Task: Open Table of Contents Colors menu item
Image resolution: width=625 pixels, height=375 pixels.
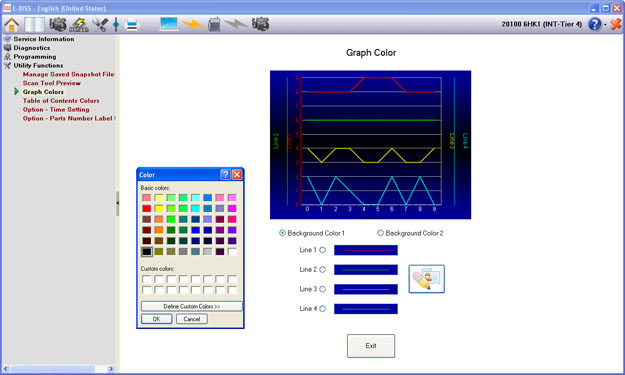Action: click(x=61, y=101)
